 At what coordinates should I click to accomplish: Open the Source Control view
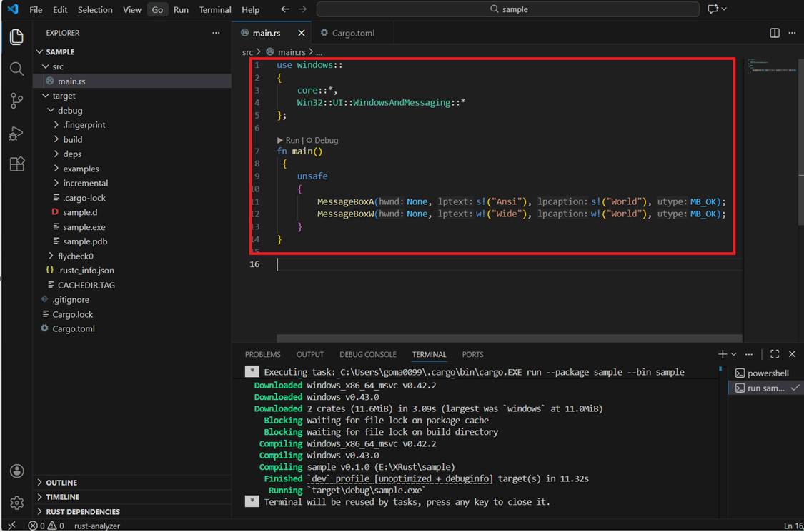point(16,101)
